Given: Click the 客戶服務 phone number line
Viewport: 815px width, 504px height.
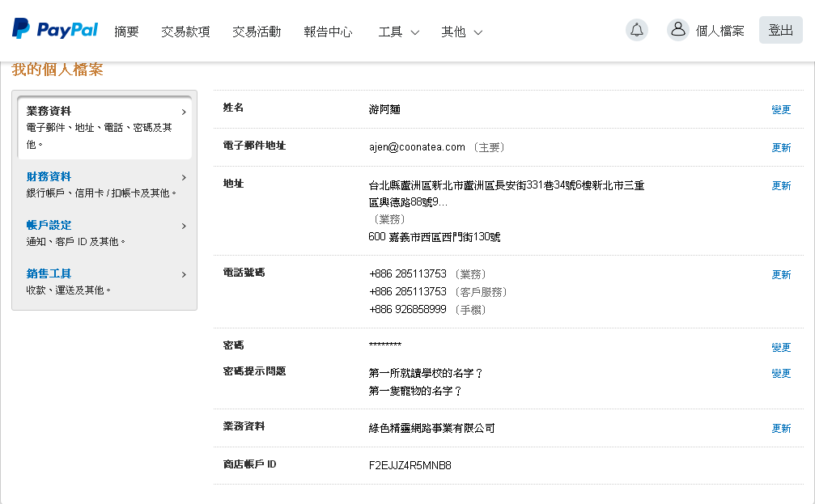Looking at the screenshot, I should pos(438,291).
